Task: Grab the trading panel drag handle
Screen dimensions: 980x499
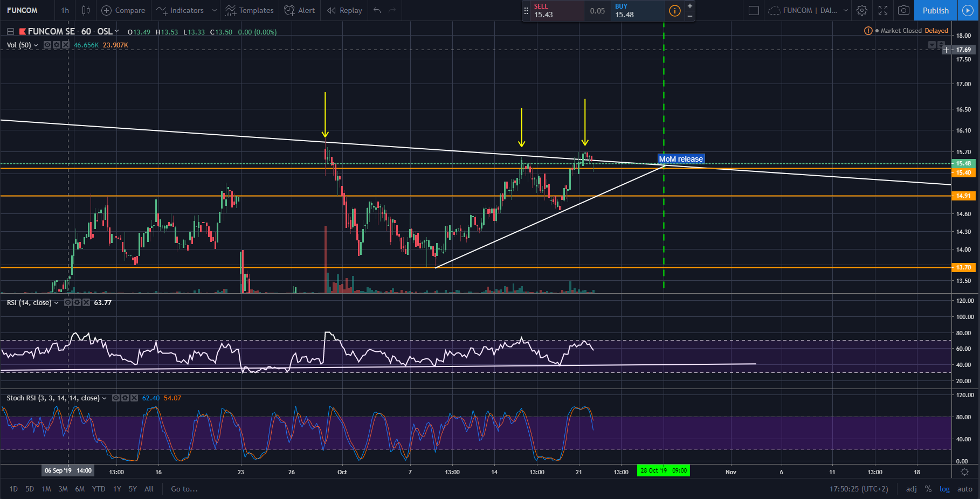Action: pyautogui.click(x=526, y=11)
